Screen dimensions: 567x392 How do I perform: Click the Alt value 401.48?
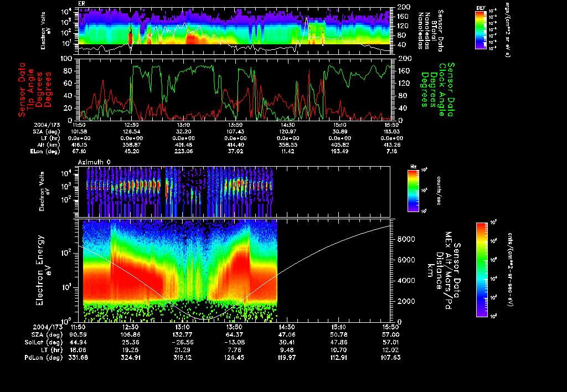point(183,145)
